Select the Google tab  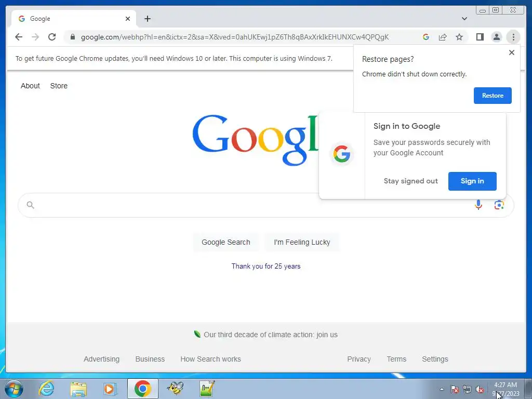coord(74,19)
